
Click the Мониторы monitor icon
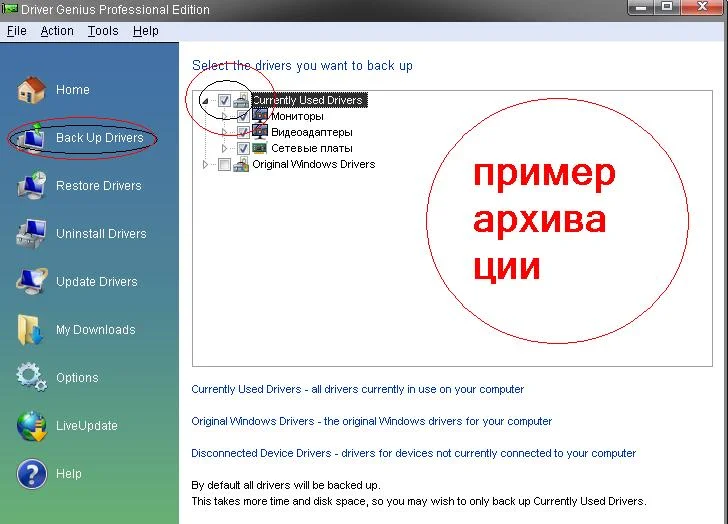tap(260, 116)
